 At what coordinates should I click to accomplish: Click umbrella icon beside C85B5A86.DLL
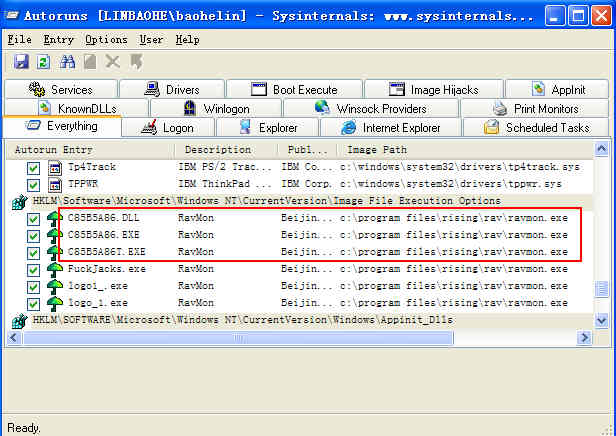[x=55, y=218]
